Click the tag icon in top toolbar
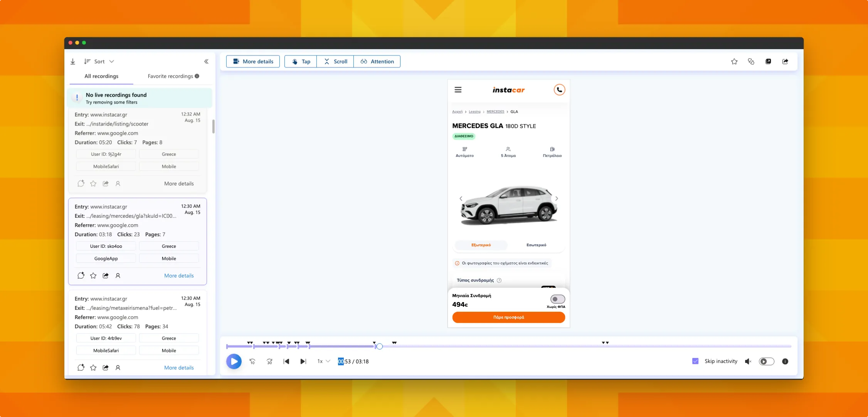The image size is (868, 417). [x=751, y=62]
